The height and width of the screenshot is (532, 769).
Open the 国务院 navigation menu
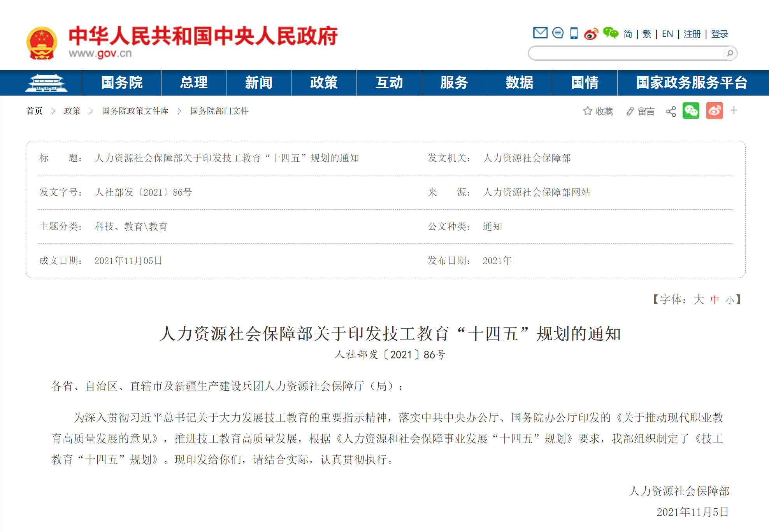122,83
